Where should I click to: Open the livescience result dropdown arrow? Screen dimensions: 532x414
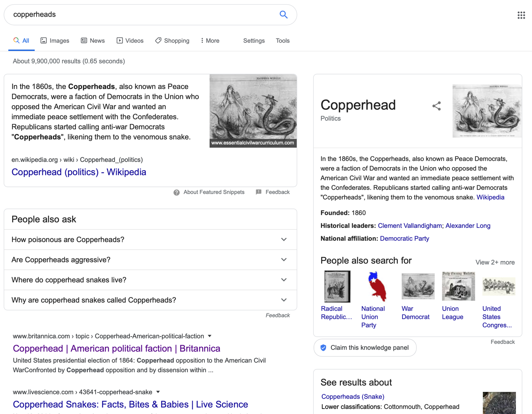158,392
